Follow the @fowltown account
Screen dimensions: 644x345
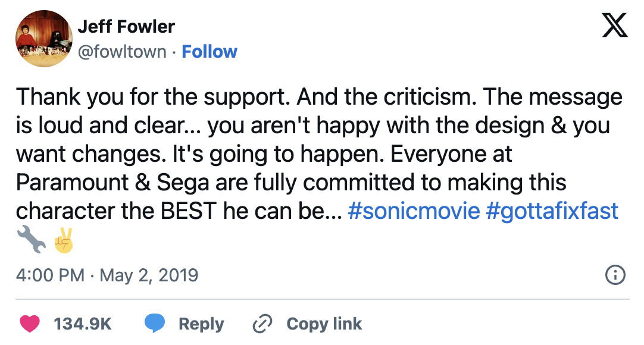tap(210, 52)
